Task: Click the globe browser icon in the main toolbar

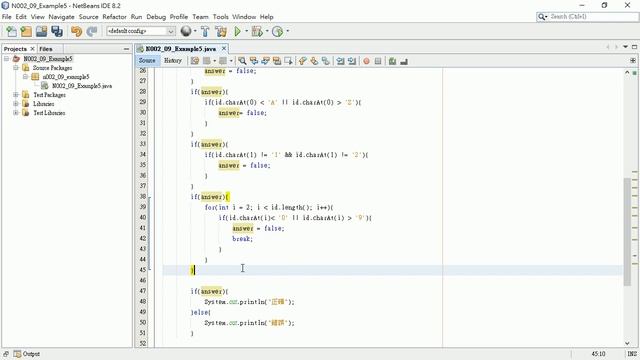Action: [x=186, y=31]
